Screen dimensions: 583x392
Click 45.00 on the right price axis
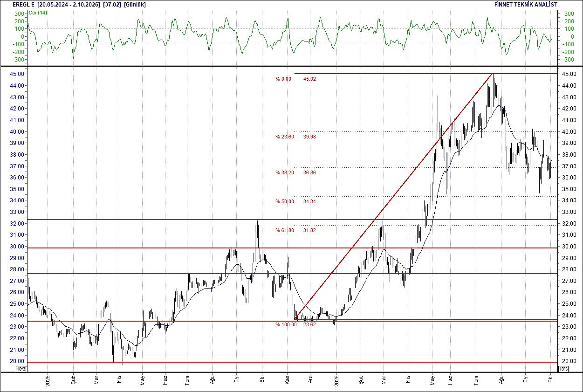(569, 74)
